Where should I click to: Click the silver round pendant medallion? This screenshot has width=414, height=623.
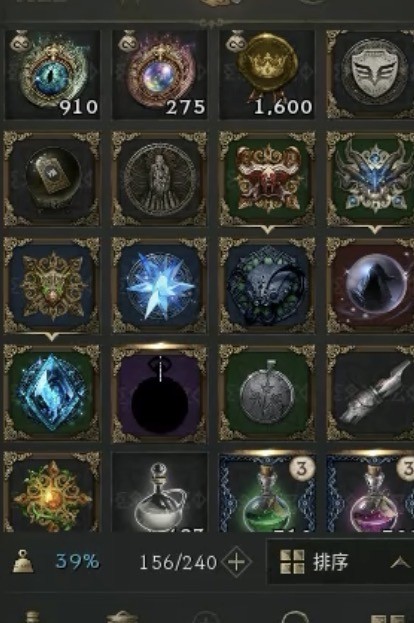click(267, 393)
